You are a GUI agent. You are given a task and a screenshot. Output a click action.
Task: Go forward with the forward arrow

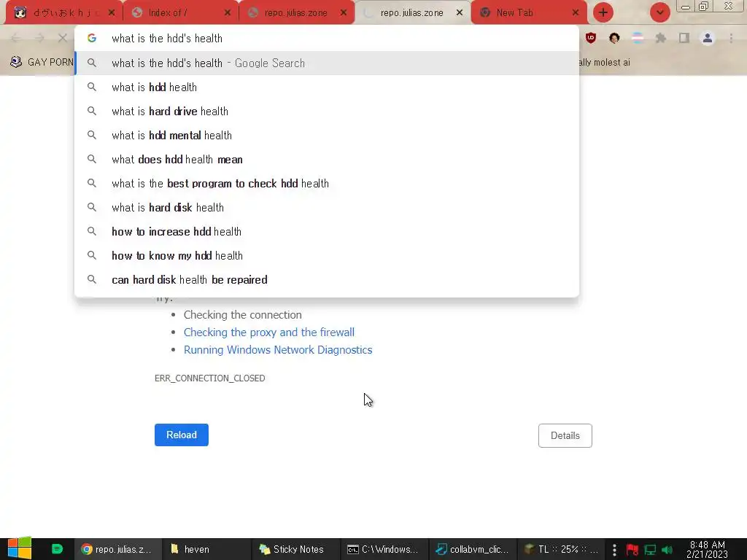(x=39, y=38)
